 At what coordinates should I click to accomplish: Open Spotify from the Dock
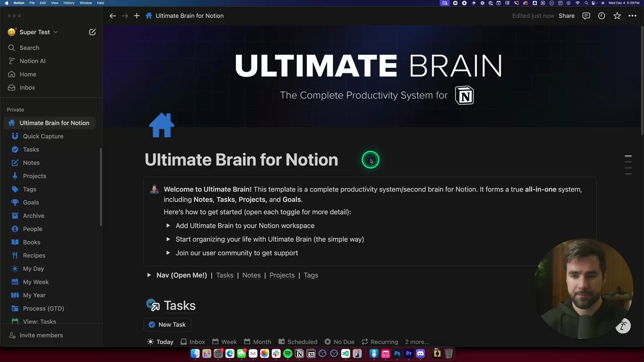[288, 354]
